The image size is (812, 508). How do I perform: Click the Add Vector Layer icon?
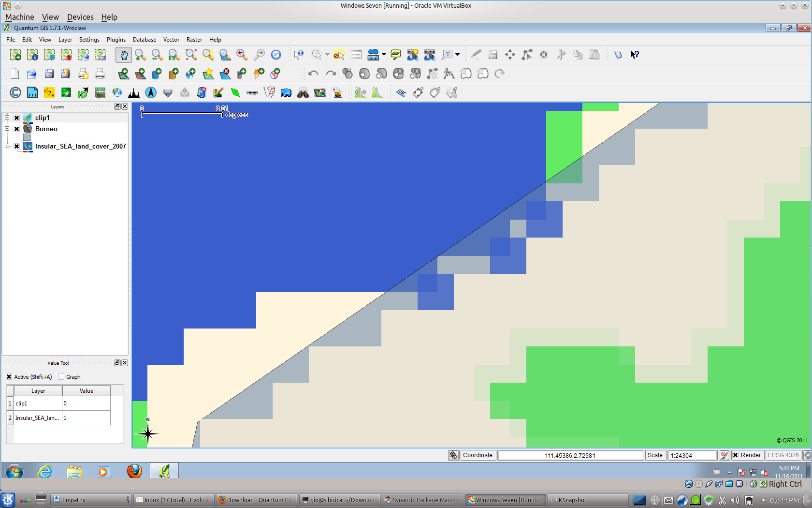(124, 74)
